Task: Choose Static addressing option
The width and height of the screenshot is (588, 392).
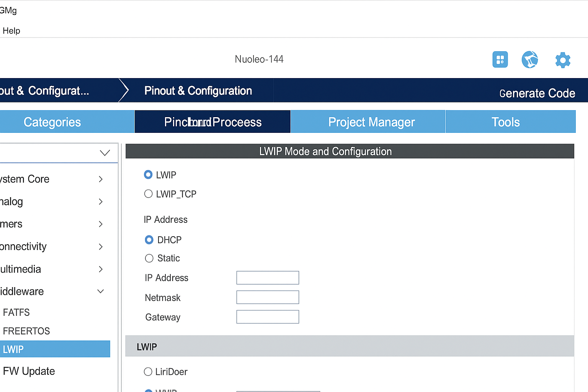Action: click(149, 258)
